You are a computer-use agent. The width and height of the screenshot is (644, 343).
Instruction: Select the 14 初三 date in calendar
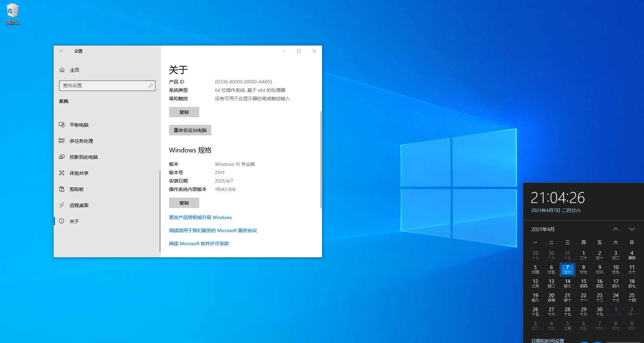[568, 283]
